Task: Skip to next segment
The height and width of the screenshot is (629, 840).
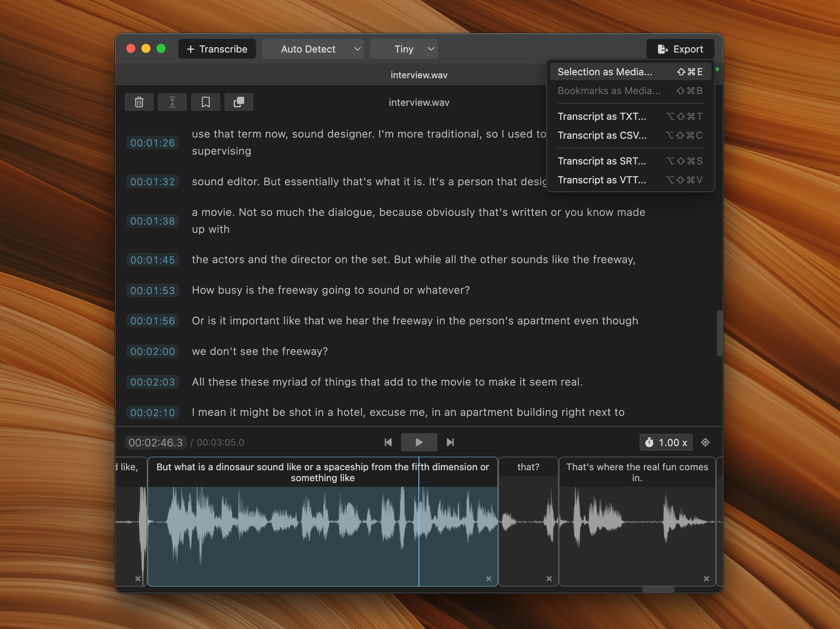Action: [450, 442]
